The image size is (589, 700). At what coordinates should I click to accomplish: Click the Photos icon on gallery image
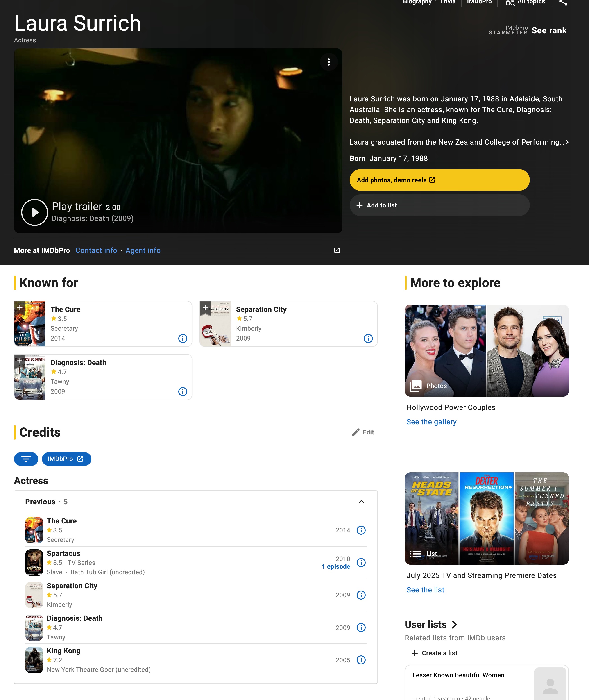(x=415, y=386)
